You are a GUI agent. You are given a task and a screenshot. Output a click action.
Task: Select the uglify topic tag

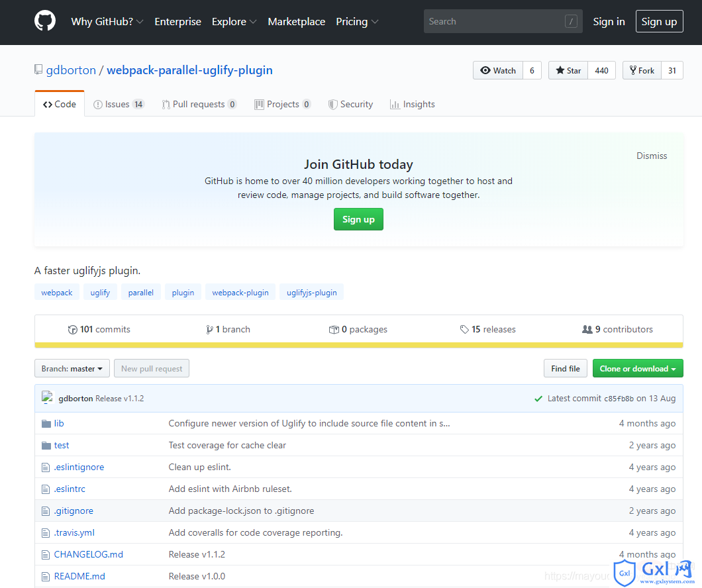pos(100,292)
